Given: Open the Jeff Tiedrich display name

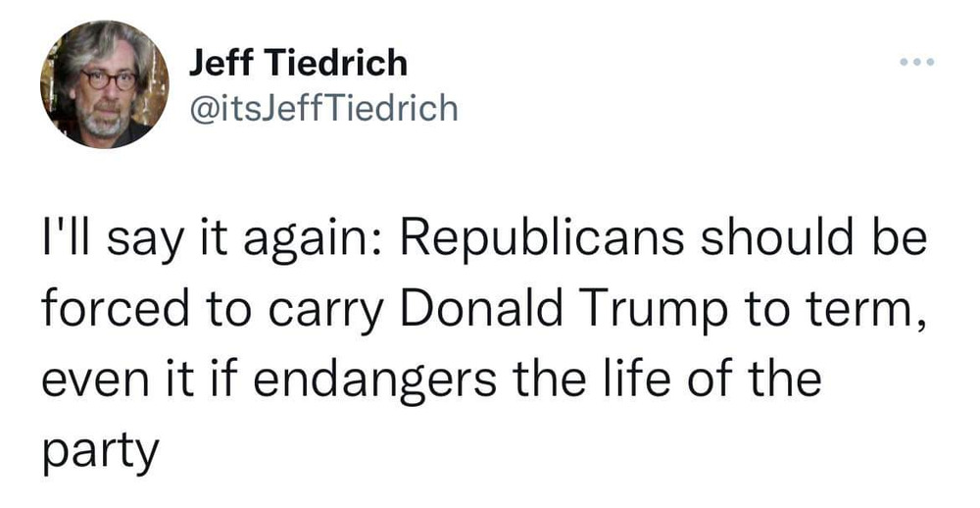Looking at the screenshot, I should 297,64.
